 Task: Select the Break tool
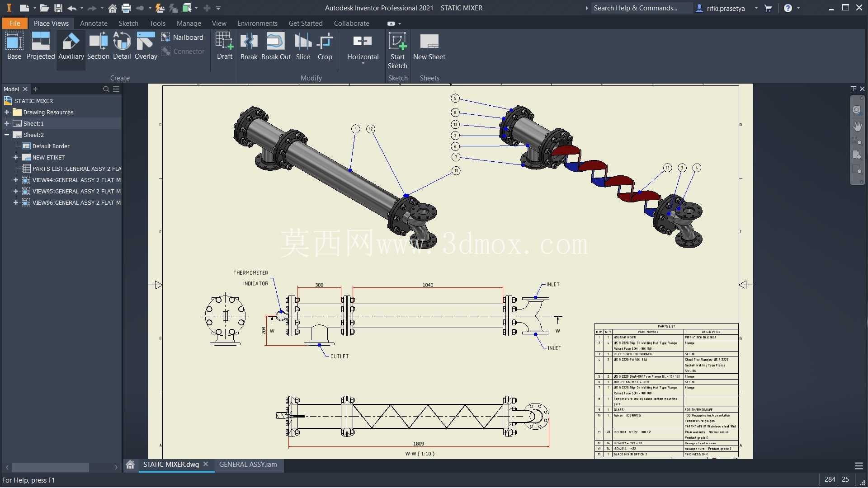point(249,46)
